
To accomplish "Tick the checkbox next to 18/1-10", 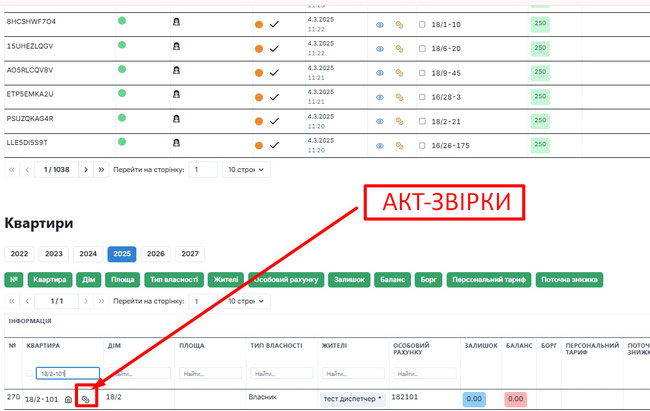I will 422,24.
